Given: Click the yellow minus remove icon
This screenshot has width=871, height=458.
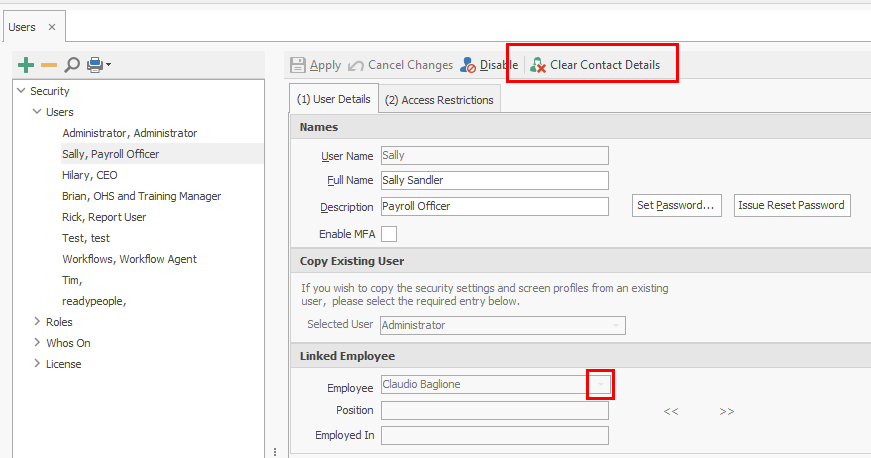Looking at the screenshot, I should tap(49, 65).
